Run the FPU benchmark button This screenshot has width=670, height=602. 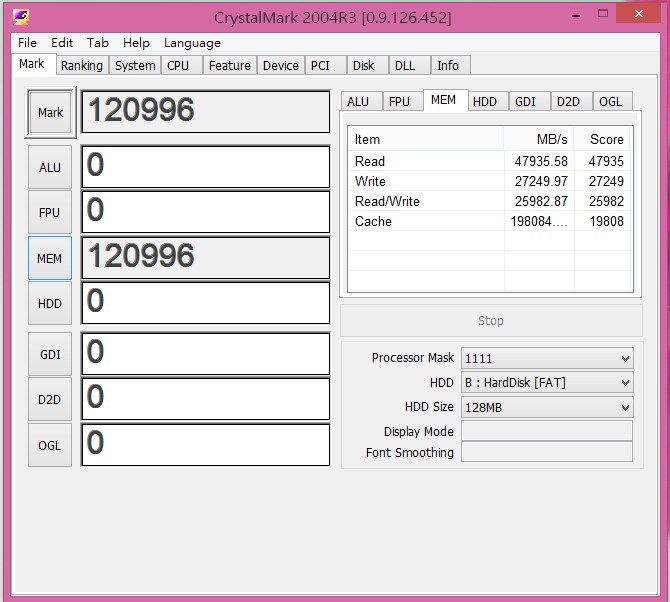50,212
